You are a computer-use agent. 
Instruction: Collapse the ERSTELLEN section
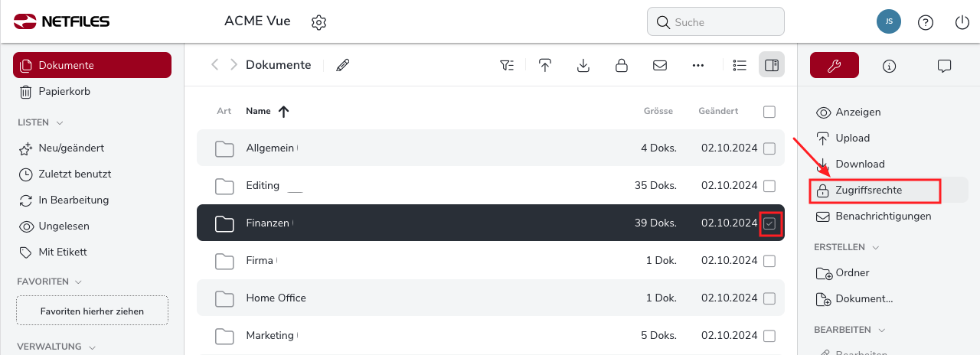click(x=876, y=247)
